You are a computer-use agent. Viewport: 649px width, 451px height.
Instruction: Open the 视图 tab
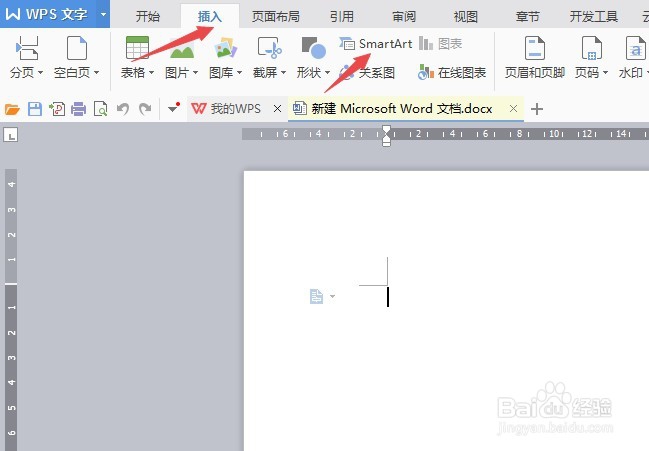click(466, 17)
